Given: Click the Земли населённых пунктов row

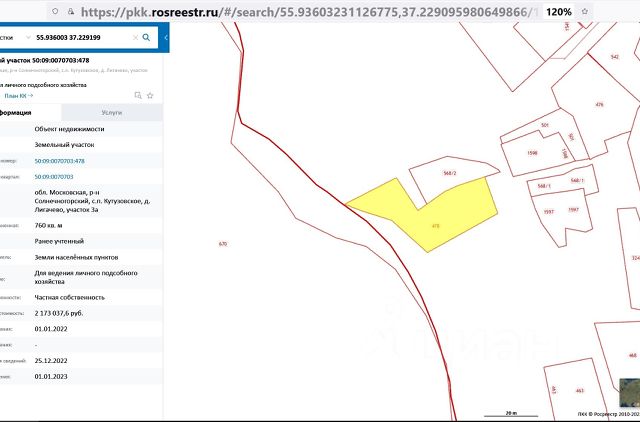Looking at the screenshot, I should [x=82, y=257].
